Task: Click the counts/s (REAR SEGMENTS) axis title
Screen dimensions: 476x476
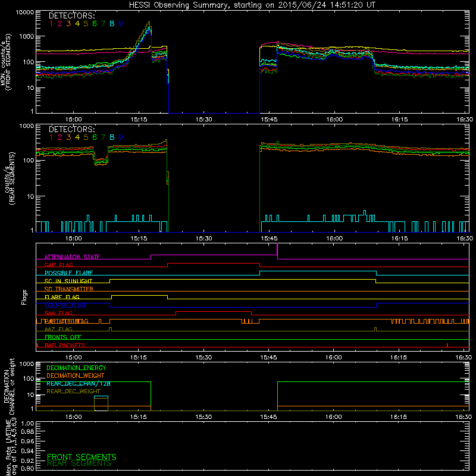Action: coord(9,178)
